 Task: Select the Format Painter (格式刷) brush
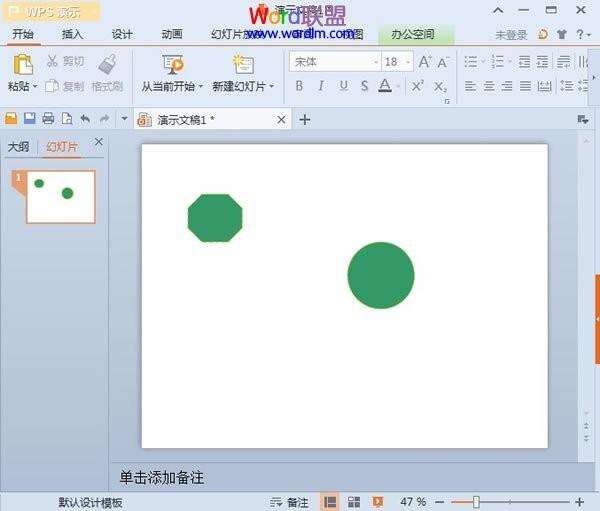click(x=108, y=64)
